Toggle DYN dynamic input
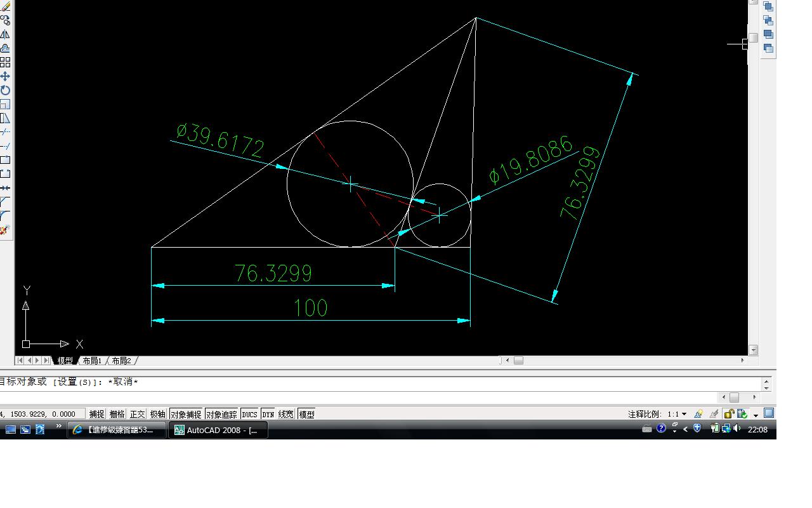Image resolution: width=812 pixels, height=508 pixels. (x=268, y=414)
